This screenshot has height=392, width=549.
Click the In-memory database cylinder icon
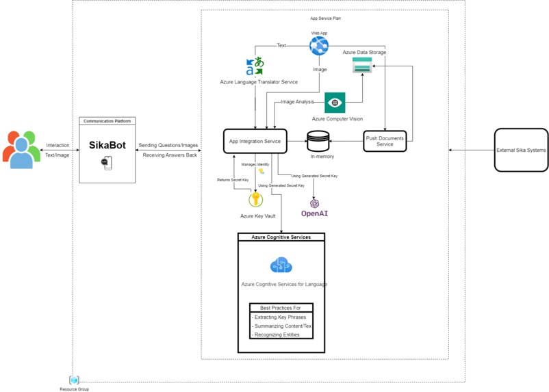pos(318,141)
